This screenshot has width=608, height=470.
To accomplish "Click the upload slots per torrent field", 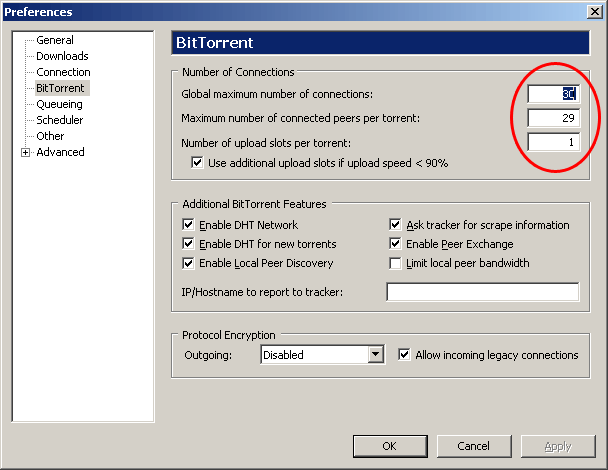I will (553, 142).
